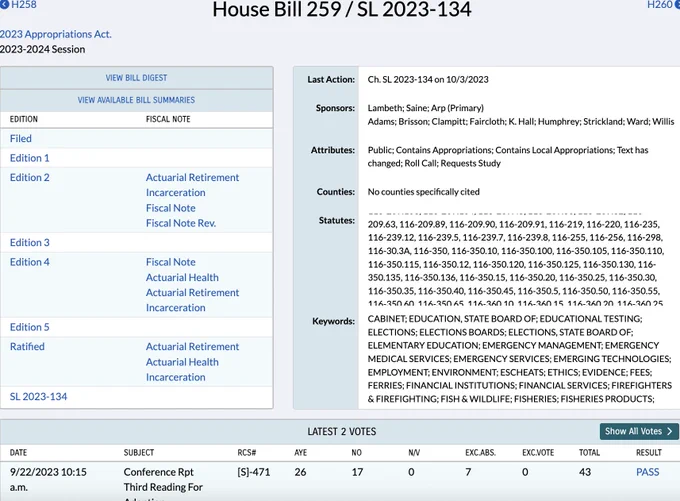Open Edition 3 of the bill
This screenshot has width=680, height=501.
pos(29,242)
